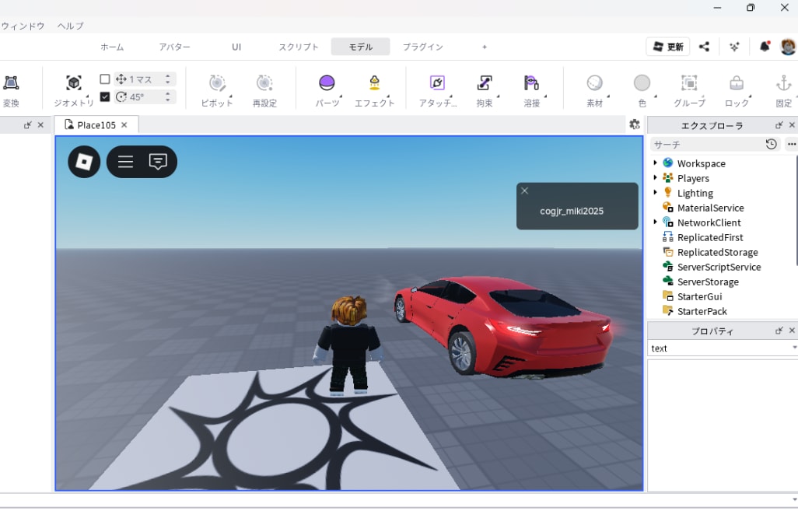Screen dimensions: 798x532
Task: Dismiss the cogjr_miki2025 notification
Action: tap(524, 191)
